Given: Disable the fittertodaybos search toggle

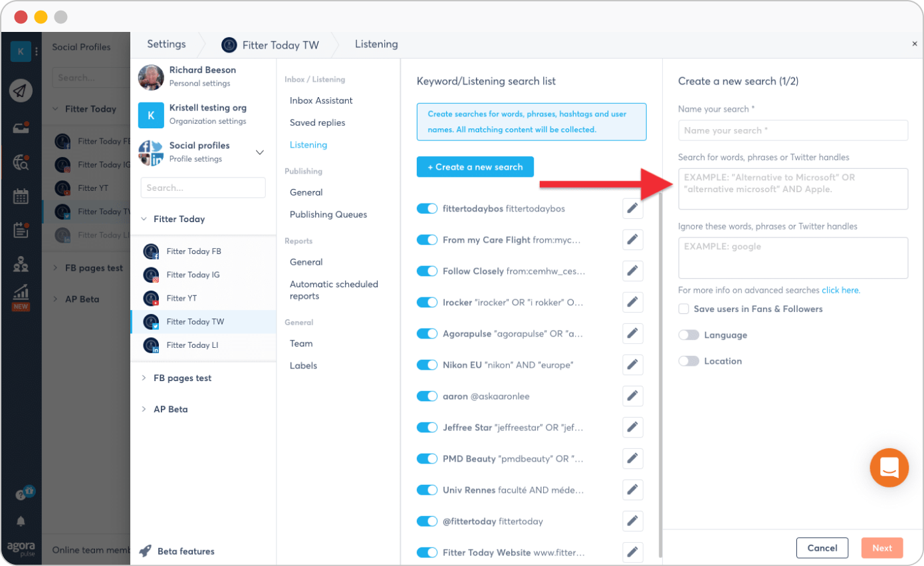Looking at the screenshot, I should pos(427,209).
